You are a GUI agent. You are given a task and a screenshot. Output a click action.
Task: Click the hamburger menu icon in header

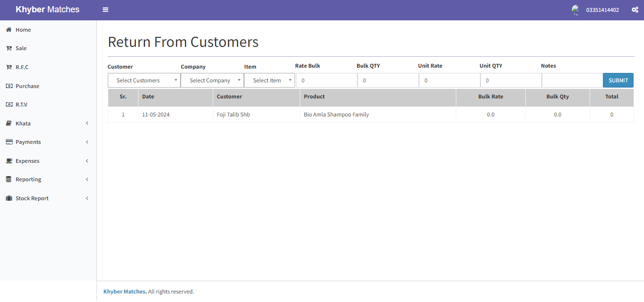(105, 9)
